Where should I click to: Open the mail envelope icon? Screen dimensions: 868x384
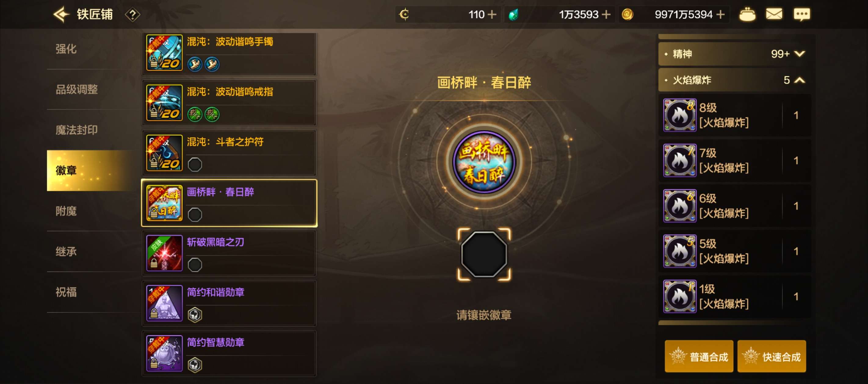coord(774,14)
